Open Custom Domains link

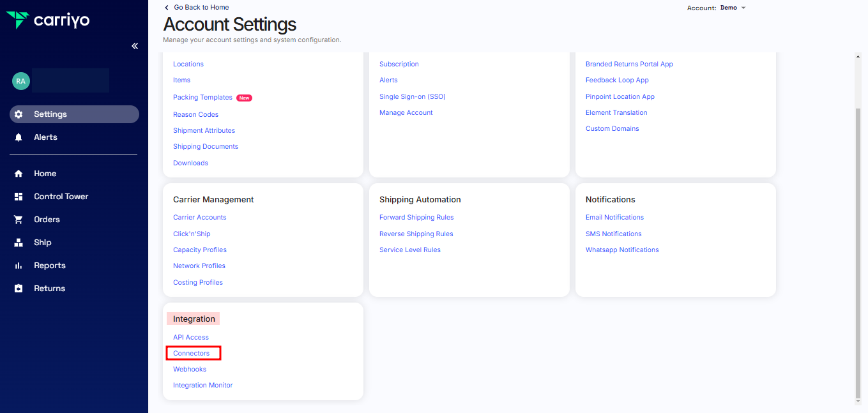(613, 129)
